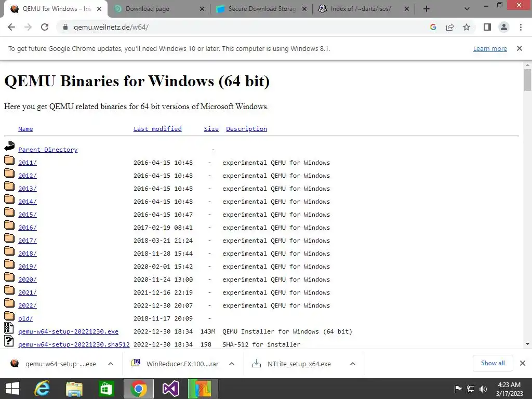The width and height of the screenshot is (532, 399).
Task: Open Windows Start menu
Action: (12, 389)
